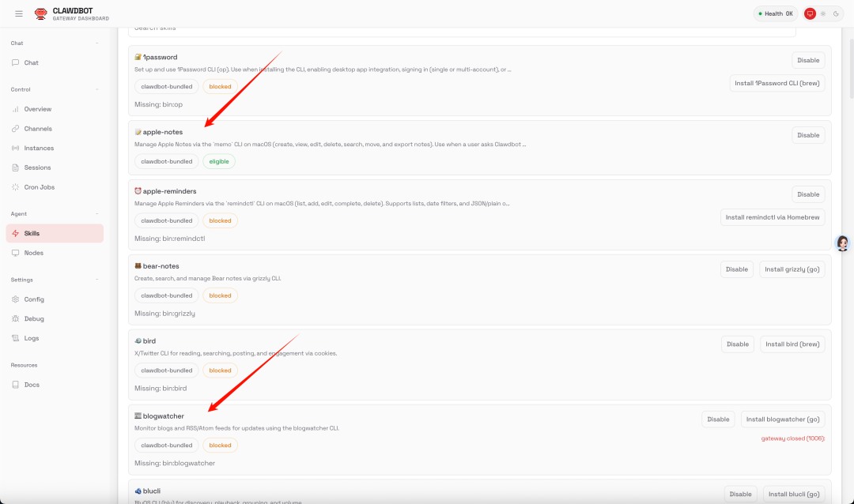
Task: Click the blocked tag on apple-reminders
Action: [x=220, y=220]
